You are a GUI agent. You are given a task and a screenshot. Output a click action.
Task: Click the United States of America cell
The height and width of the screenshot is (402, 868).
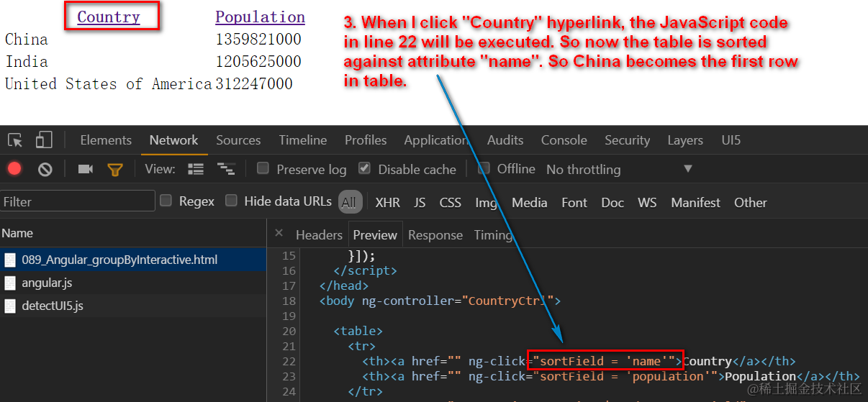click(109, 83)
